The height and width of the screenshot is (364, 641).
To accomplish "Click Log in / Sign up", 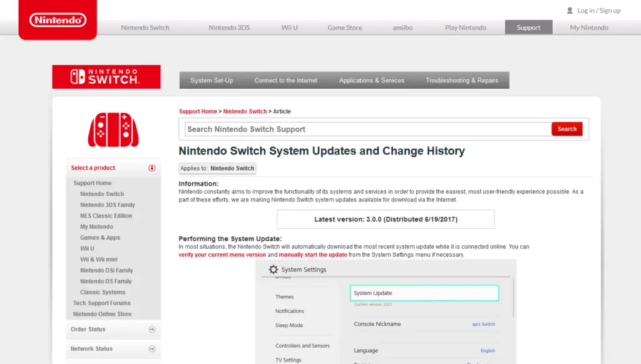I will point(599,11).
